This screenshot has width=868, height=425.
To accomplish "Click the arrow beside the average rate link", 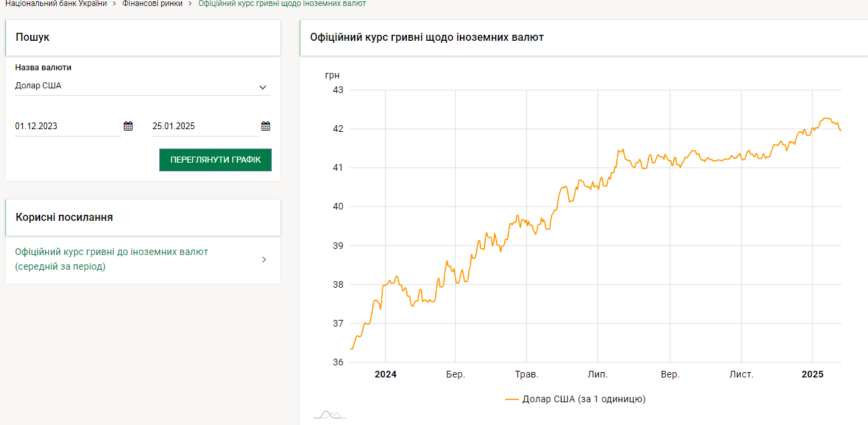I will tap(264, 260).
